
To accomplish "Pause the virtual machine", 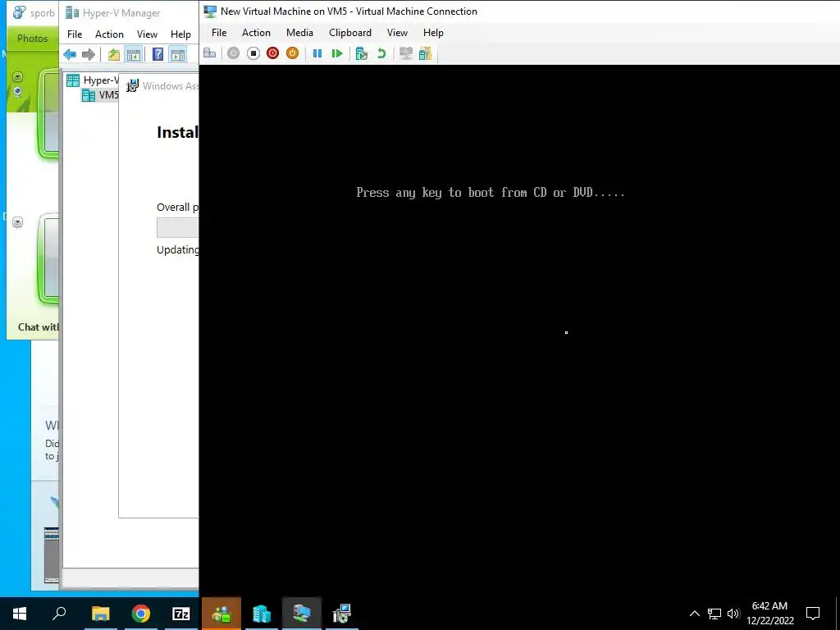I will [317, 53].
